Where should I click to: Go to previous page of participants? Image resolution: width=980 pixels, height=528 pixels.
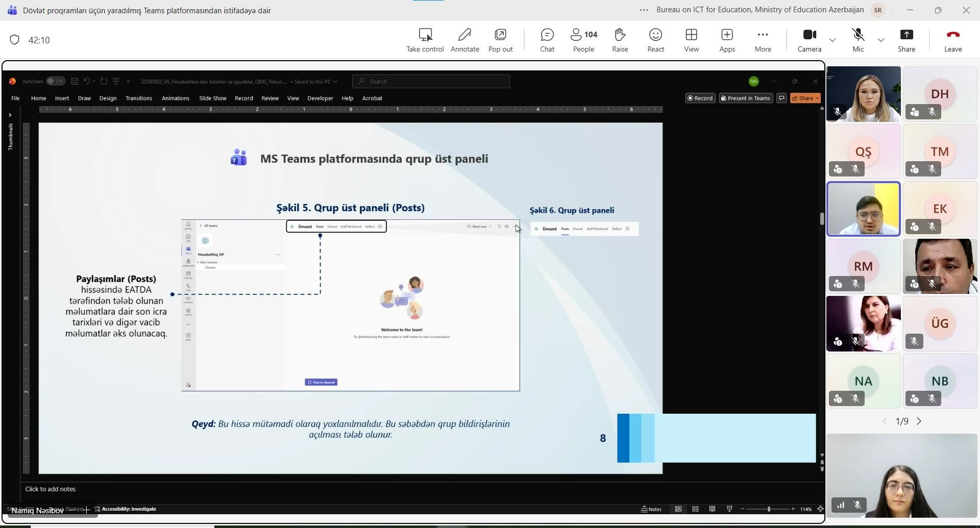pyautogui.click(x=885, y=421)
